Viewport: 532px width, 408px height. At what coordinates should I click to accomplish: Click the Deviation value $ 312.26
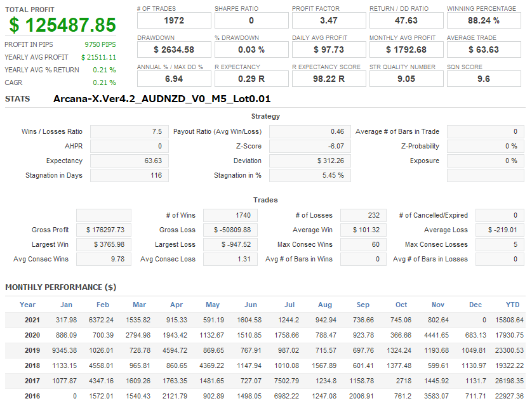[x=310, y=161]
